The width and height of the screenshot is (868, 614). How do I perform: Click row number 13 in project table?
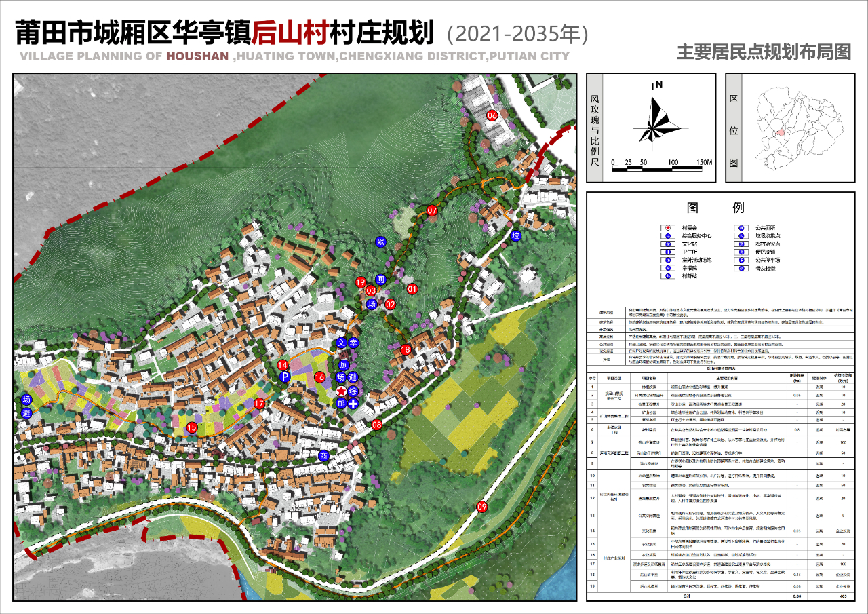[591, 514]
